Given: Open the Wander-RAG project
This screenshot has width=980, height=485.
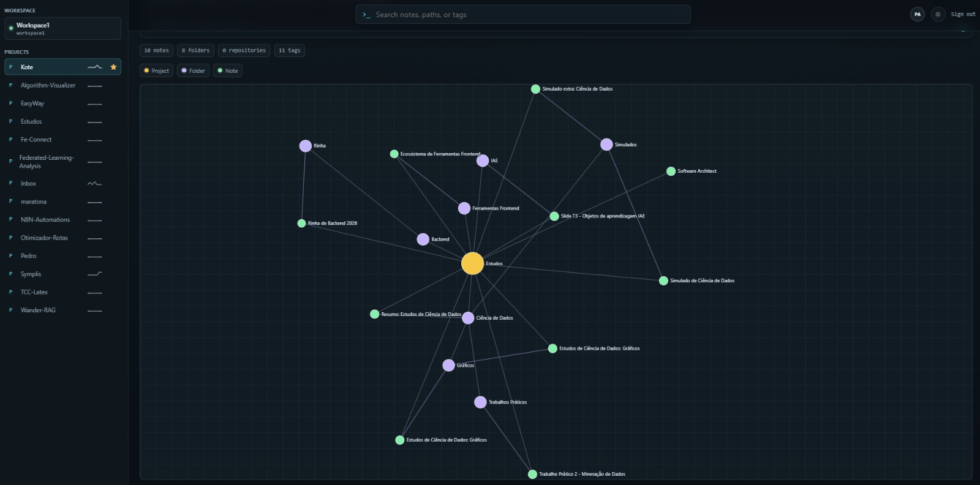Looking at the screenshot, I should tap(62, 310).
